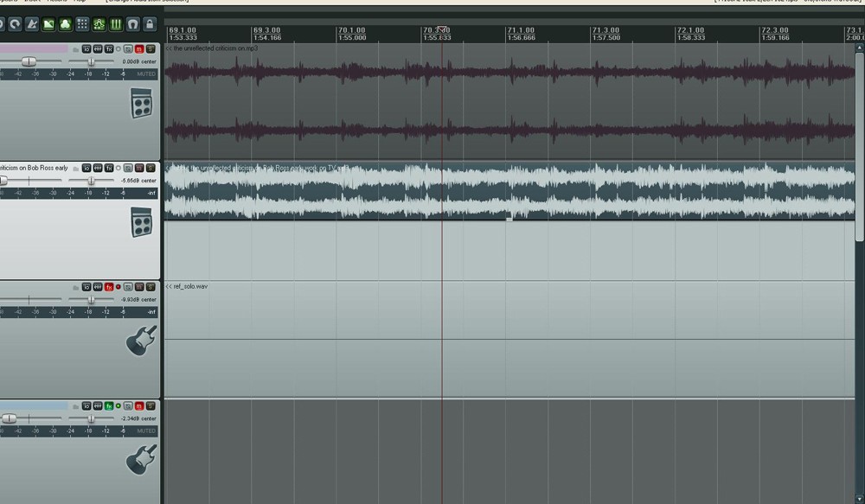Click Bob Ross early track name
865x504 pixels.
34,168
